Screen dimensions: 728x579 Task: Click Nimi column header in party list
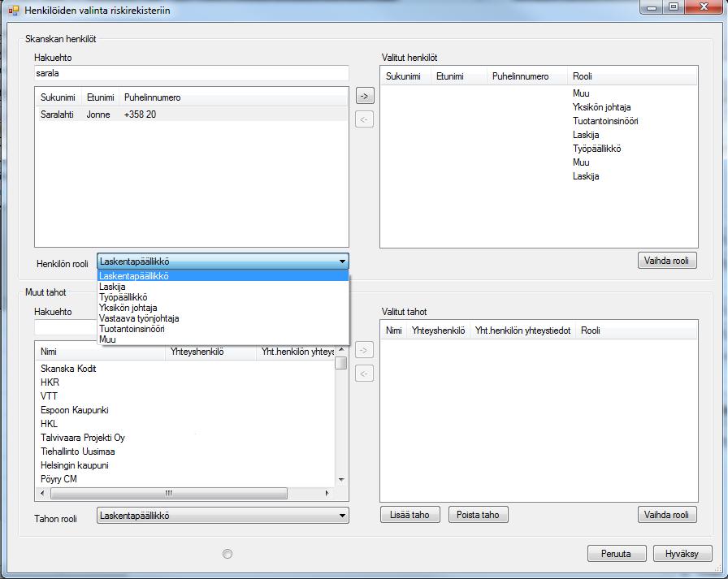coord(100,352)
